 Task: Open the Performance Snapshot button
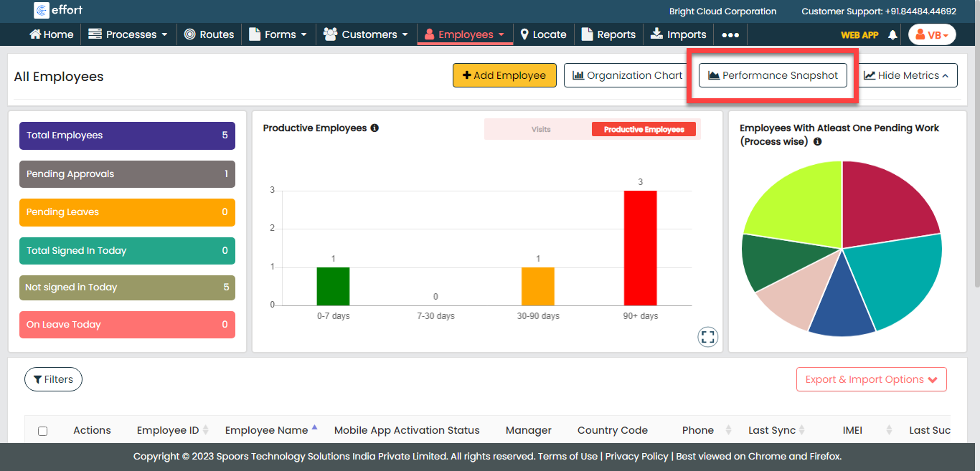click(x=773, y=75)
